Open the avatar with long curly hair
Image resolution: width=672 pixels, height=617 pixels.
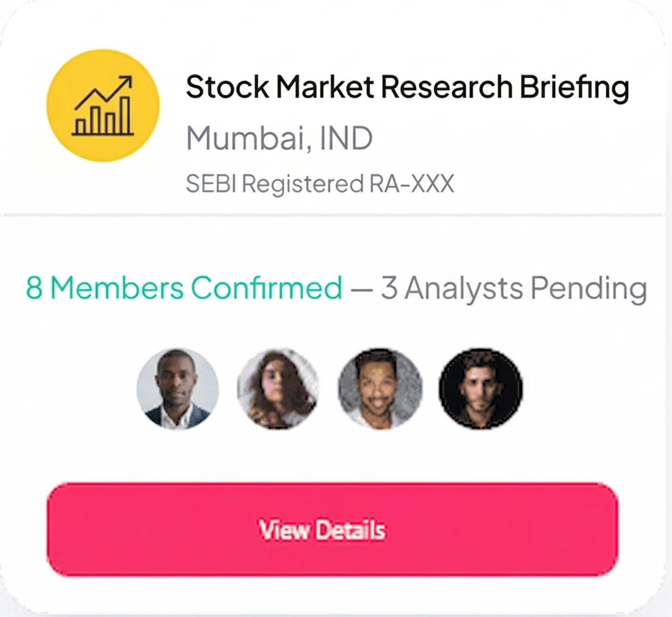(278, 388)
